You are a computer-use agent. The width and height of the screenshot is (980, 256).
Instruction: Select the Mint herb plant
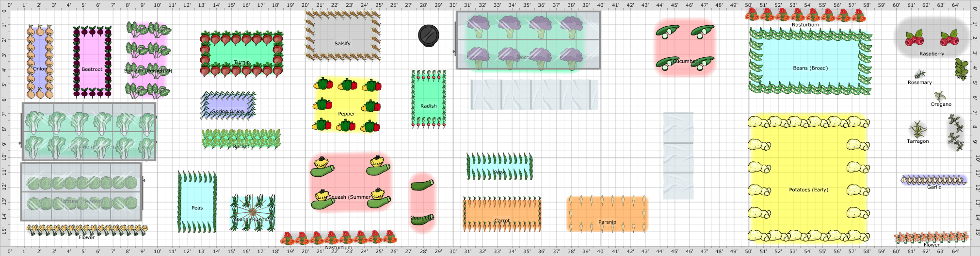[x=962, y=69]
